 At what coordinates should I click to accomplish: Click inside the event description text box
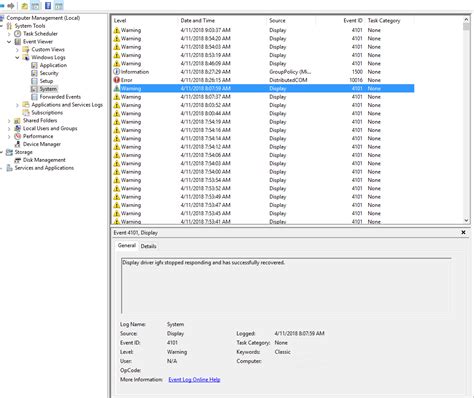pos(286,285)
